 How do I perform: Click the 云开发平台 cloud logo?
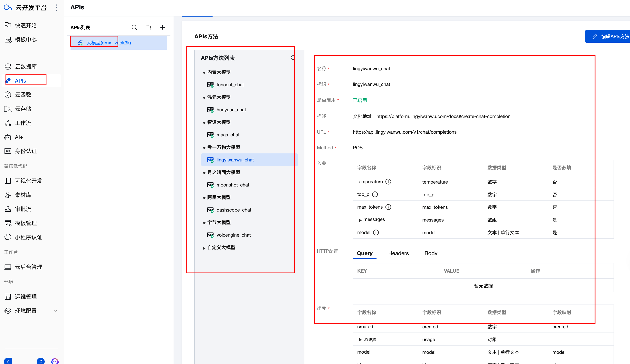(8, 8)
